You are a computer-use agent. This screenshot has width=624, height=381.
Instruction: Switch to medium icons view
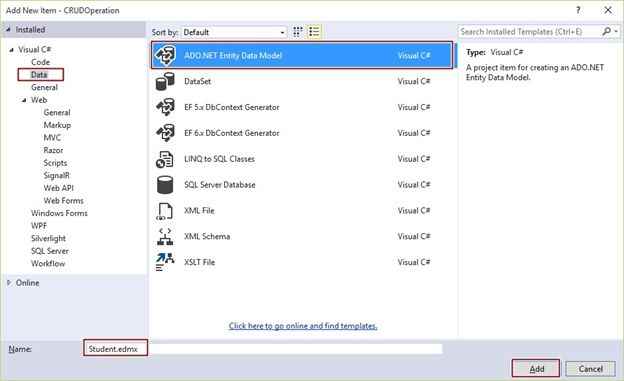point(298,32)
